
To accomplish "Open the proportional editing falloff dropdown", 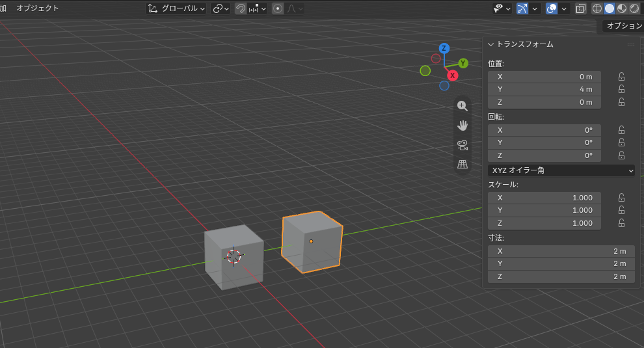I will point(295,8).
